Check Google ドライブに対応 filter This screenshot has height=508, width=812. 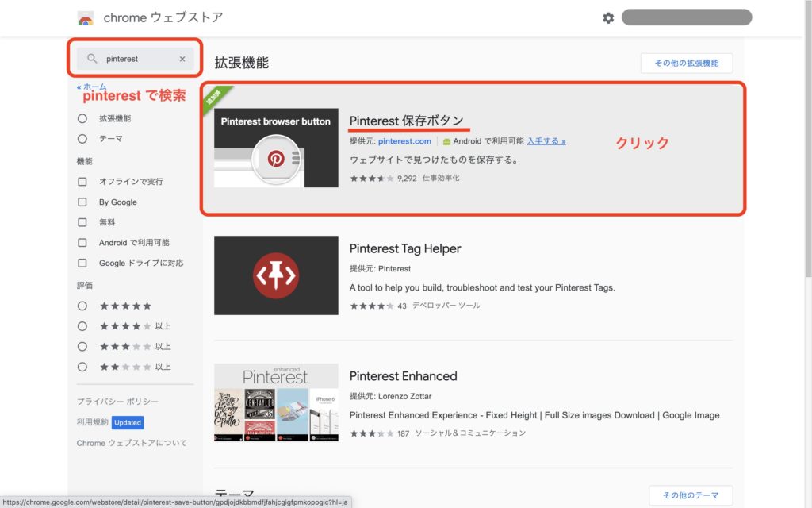[x=82, y=263]
